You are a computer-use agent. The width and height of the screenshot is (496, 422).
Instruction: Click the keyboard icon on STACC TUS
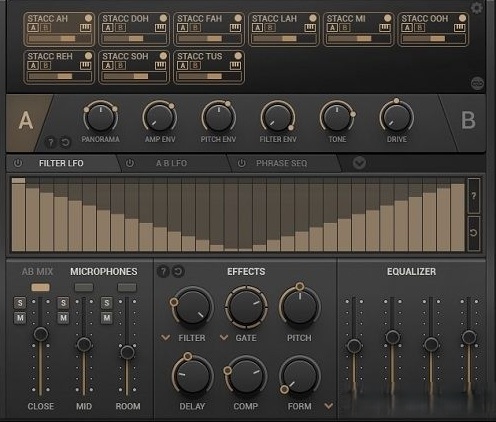pyautogui.click(x=235, y=66)
